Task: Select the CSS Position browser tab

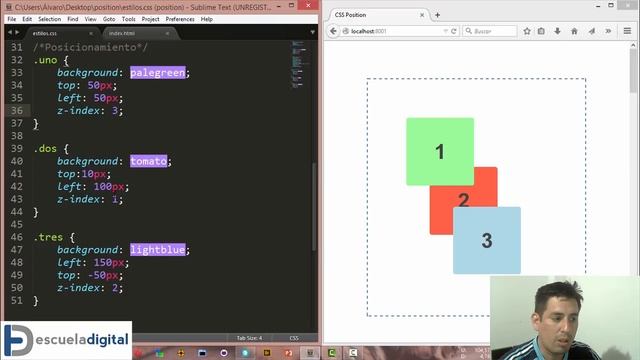Action: point(378,15)
